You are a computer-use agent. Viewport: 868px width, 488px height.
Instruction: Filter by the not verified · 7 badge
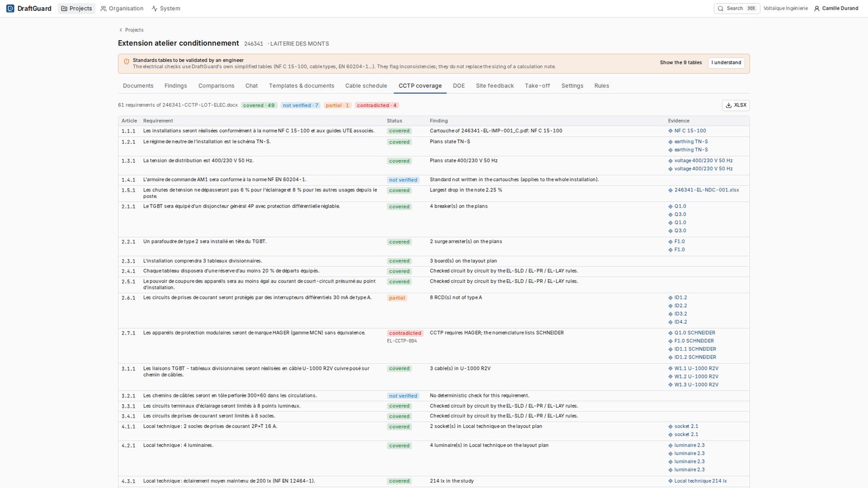pos(301,105)
